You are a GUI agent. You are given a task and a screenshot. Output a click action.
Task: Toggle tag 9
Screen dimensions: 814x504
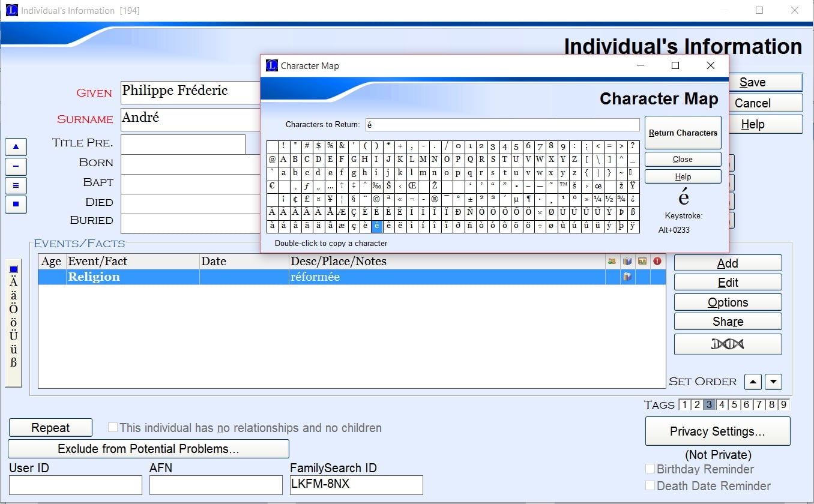[x=783, y=405]
